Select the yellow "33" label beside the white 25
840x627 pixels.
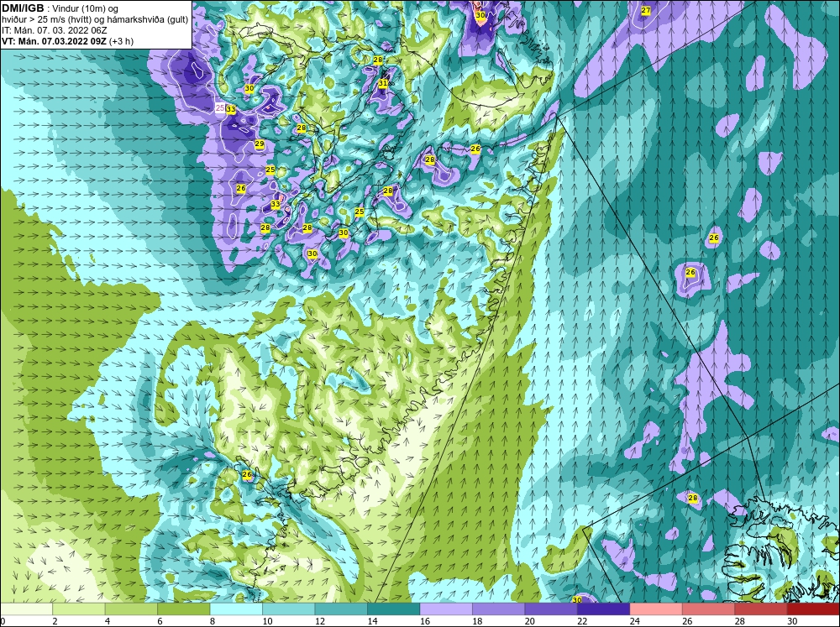point(231,109)
